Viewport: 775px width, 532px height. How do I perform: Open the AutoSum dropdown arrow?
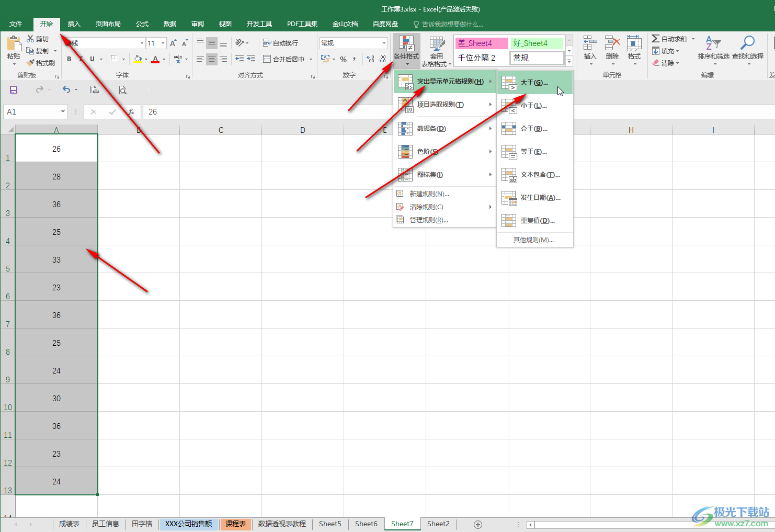tap(693, 39)
